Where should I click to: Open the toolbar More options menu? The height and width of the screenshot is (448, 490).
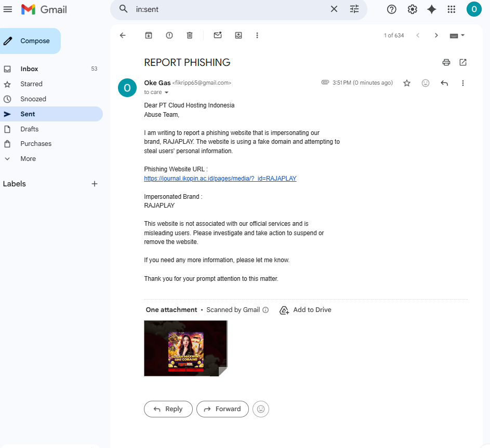click(x=257, y=35)
